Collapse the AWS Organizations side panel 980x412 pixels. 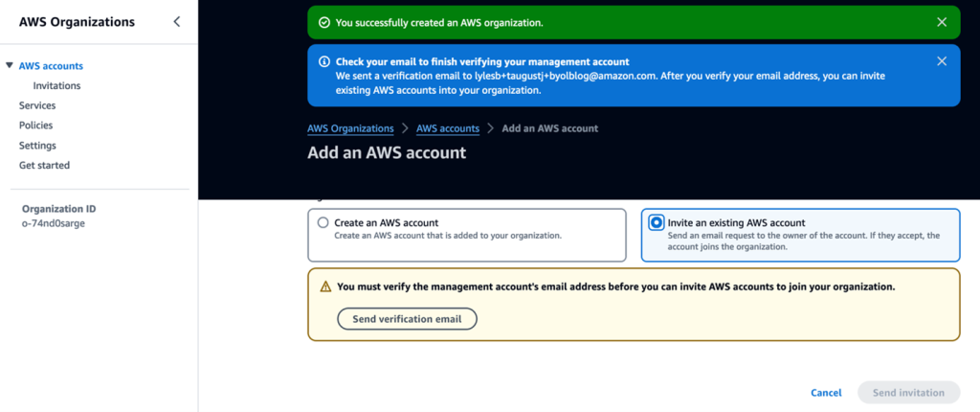point(176,22)
